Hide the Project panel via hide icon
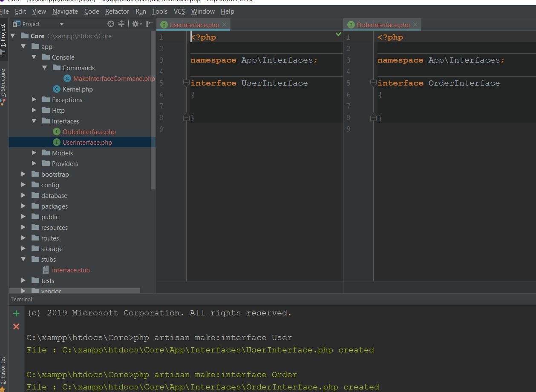536x392 pixels. (x=149, y=24)
